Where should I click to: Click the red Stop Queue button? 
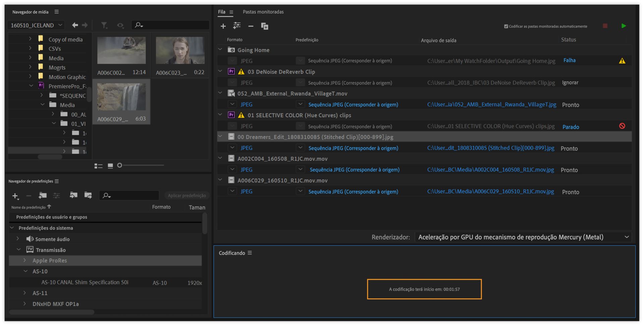click(605, 26)
